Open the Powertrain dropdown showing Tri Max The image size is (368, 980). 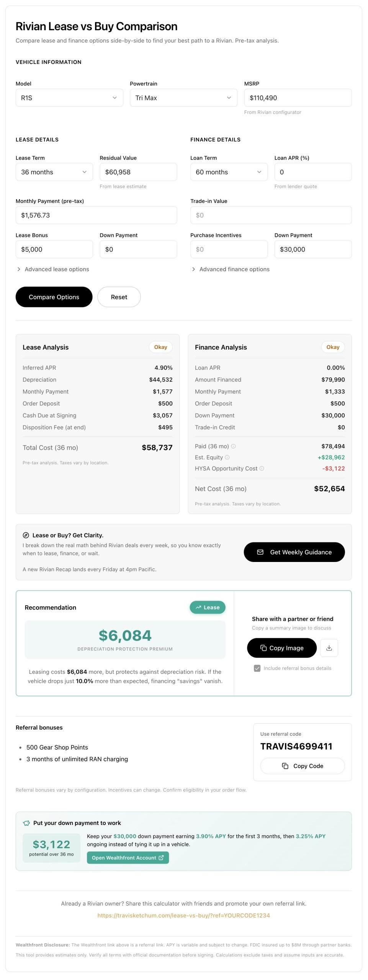[183, 98]
